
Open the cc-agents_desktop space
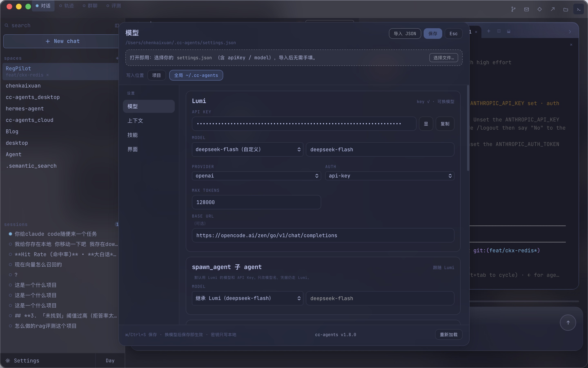61,97
